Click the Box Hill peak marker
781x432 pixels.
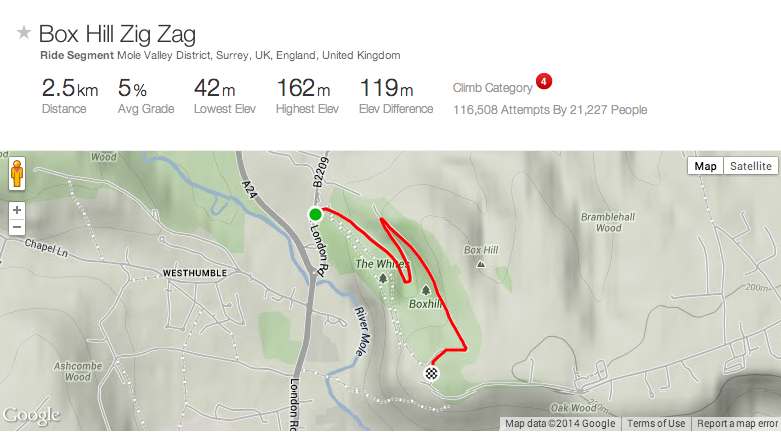pos(481,264)
